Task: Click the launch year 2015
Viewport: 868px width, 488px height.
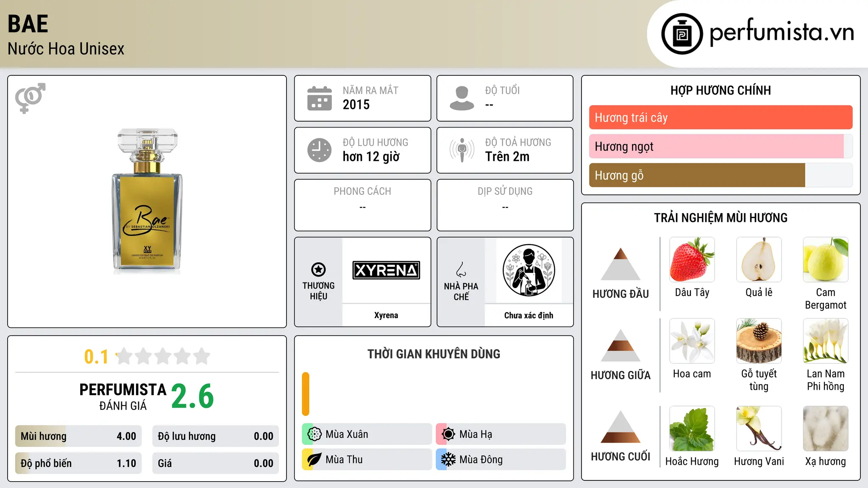Action: [356, 105]
